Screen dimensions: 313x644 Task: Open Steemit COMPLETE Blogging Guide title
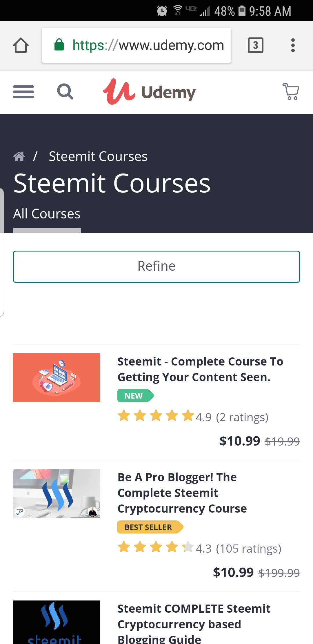(194, 624)
